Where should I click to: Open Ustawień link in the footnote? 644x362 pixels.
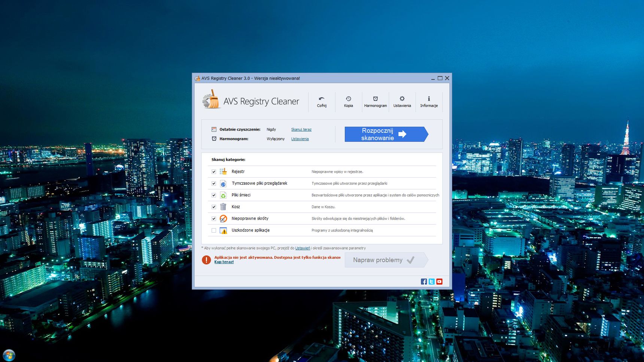pyautogui.click(x=303, y=248)
